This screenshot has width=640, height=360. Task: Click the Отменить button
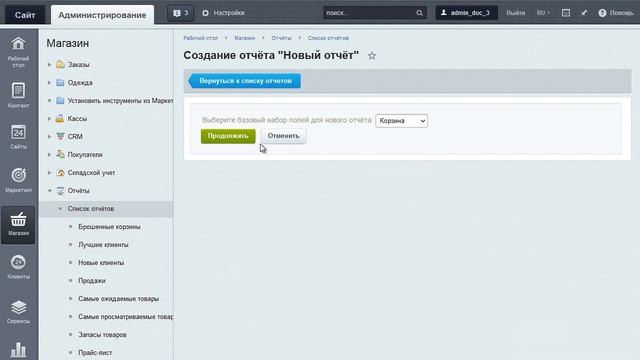(283, 136)
